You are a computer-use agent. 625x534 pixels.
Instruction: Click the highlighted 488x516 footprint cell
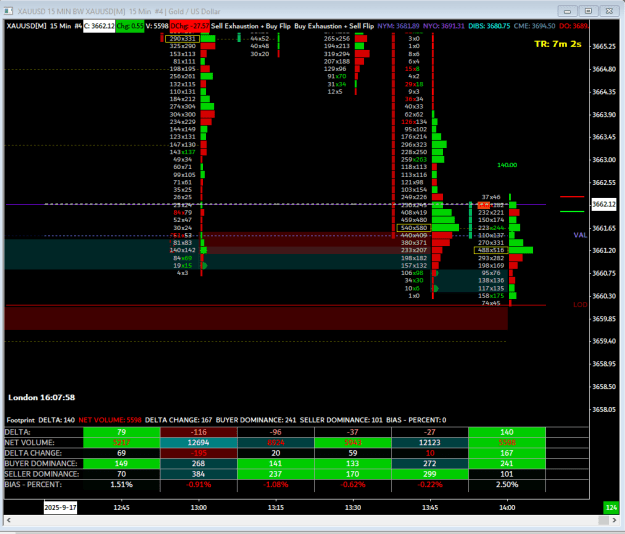491,250
